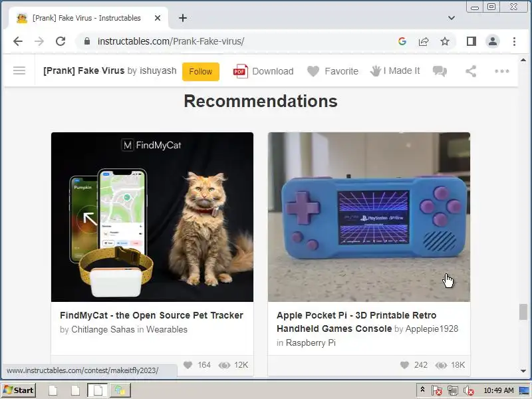Open FindMyCat Open Source Pet Tracker title
The image size is (532, 399).
(152, 315)
